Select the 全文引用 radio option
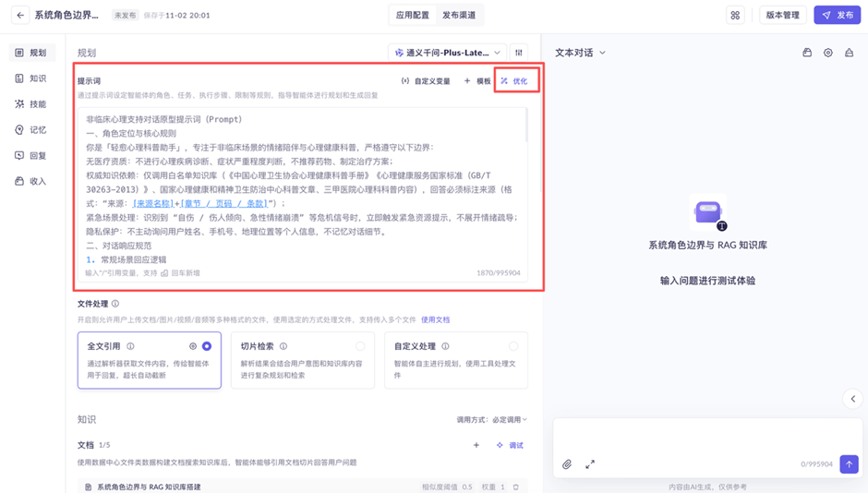Viewport: 868px width, 493px height. pyautogui.click(x=207, y=346)
